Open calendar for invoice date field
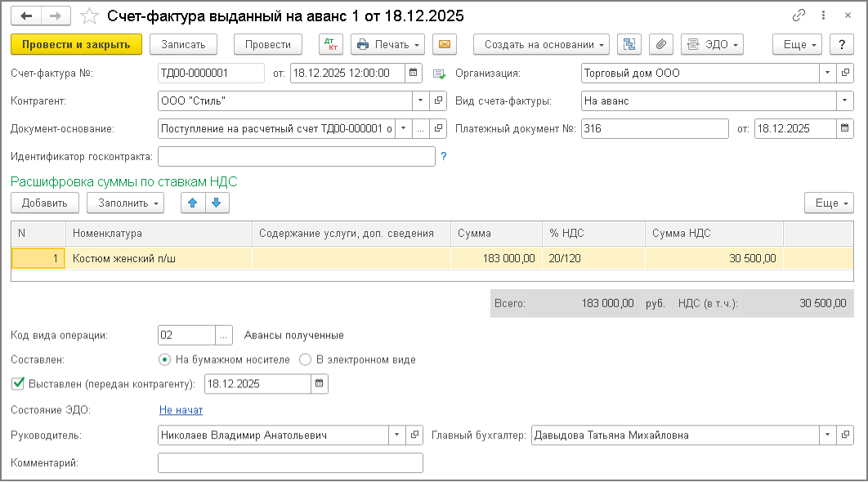Image resolution: width=868 pixels, height=482 pixels. [x=414, y=74]
